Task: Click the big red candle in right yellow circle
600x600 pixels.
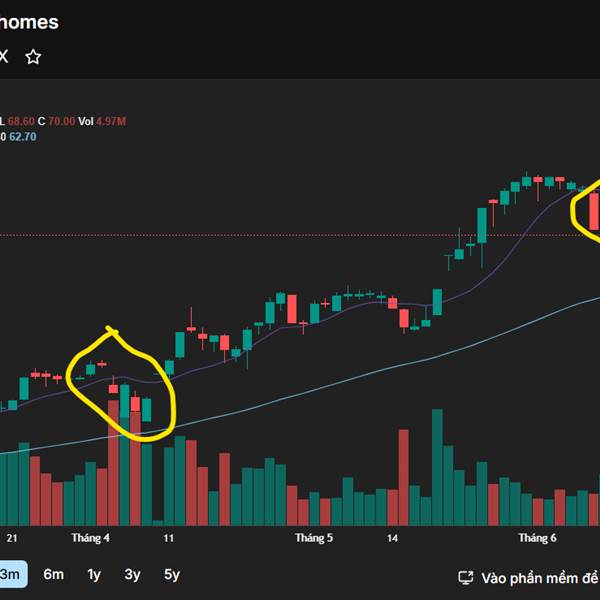Action: pyautogui.click(x=594, y=211)
